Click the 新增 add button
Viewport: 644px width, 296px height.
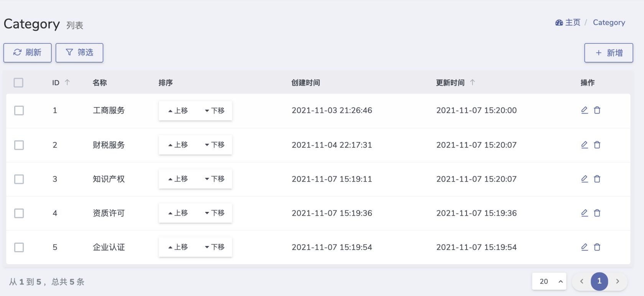[x=609, y=53]
